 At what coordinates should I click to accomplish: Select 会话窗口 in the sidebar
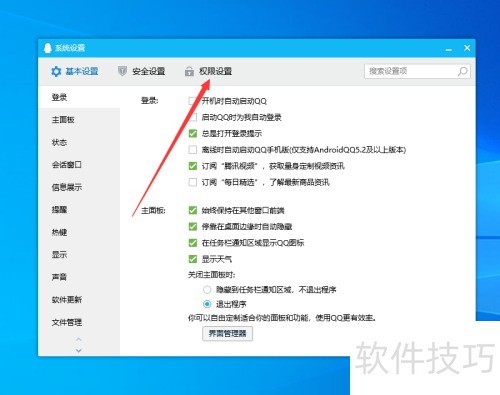(x=79, y=165)
